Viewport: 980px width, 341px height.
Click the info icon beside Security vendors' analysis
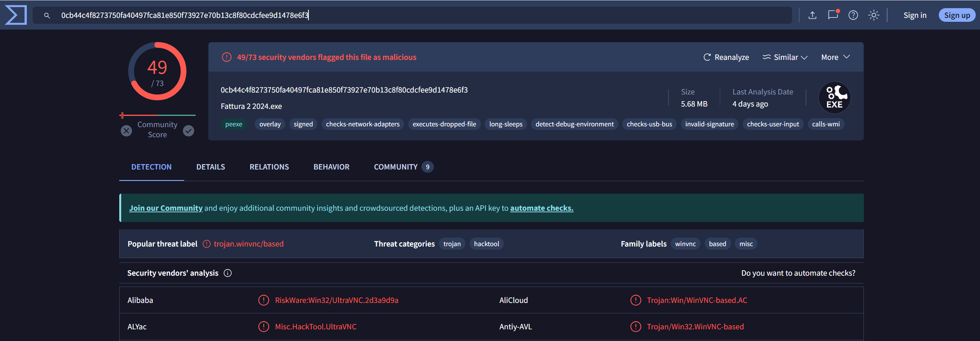click(228, 273)
